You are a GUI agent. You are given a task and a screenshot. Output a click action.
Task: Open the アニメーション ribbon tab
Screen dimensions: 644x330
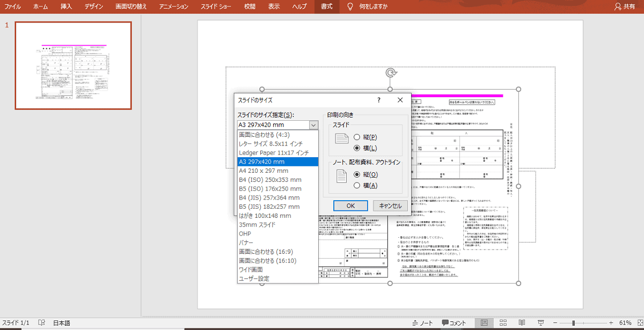pyautogui.click(x=174, y=6)
